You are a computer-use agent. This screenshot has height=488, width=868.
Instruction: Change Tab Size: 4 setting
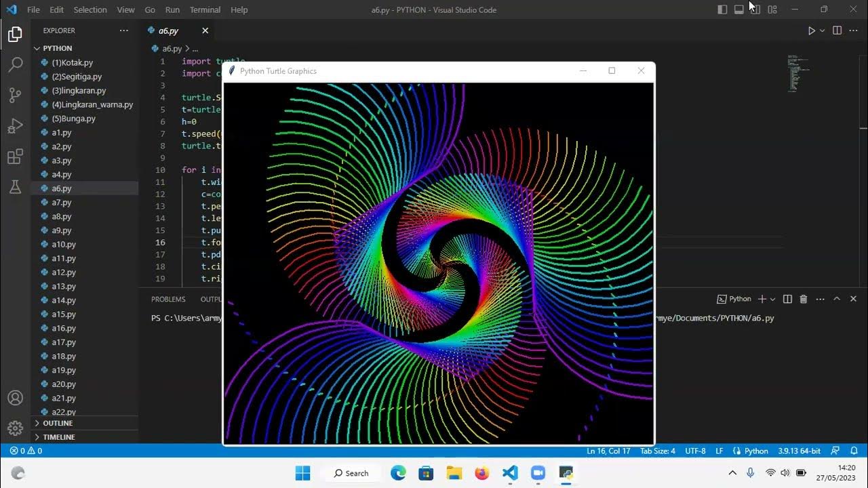click(658, 451)
